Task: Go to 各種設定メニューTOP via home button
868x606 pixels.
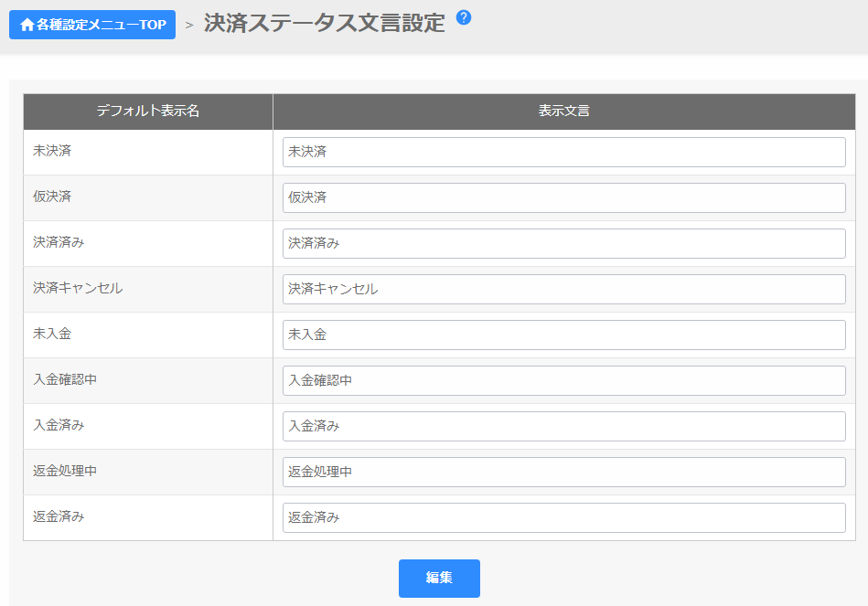Action: [92, 25]
